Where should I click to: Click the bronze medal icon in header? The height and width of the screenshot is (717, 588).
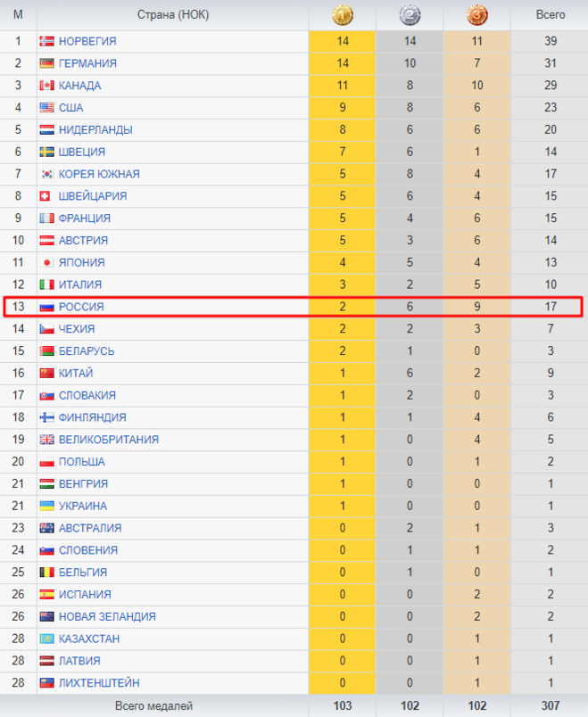click(476, 15)
